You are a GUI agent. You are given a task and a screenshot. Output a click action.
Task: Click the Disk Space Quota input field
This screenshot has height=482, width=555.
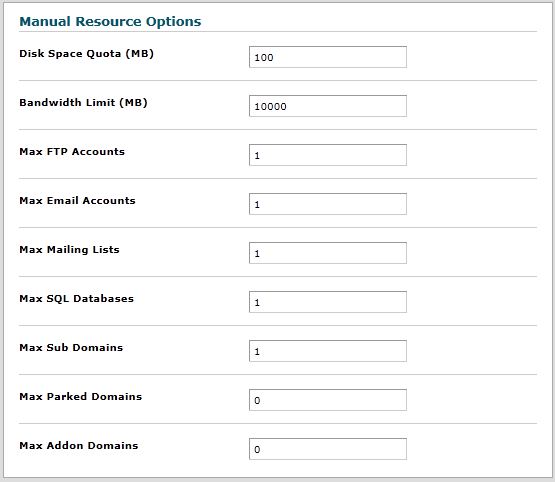pyautogui.click(x=328, y=57)
